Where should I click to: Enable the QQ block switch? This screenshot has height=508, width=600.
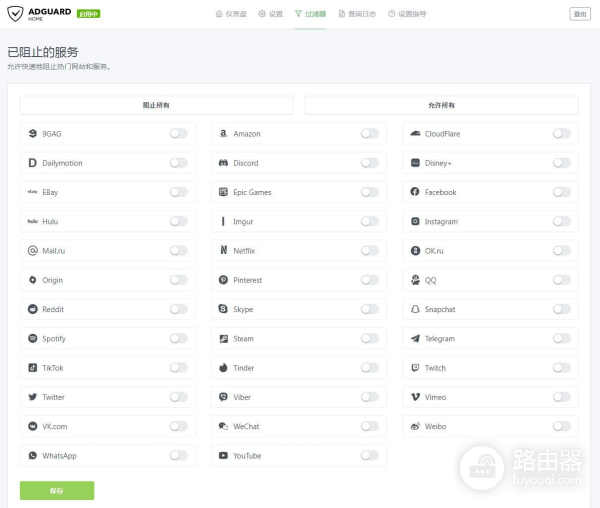[562, 280]
